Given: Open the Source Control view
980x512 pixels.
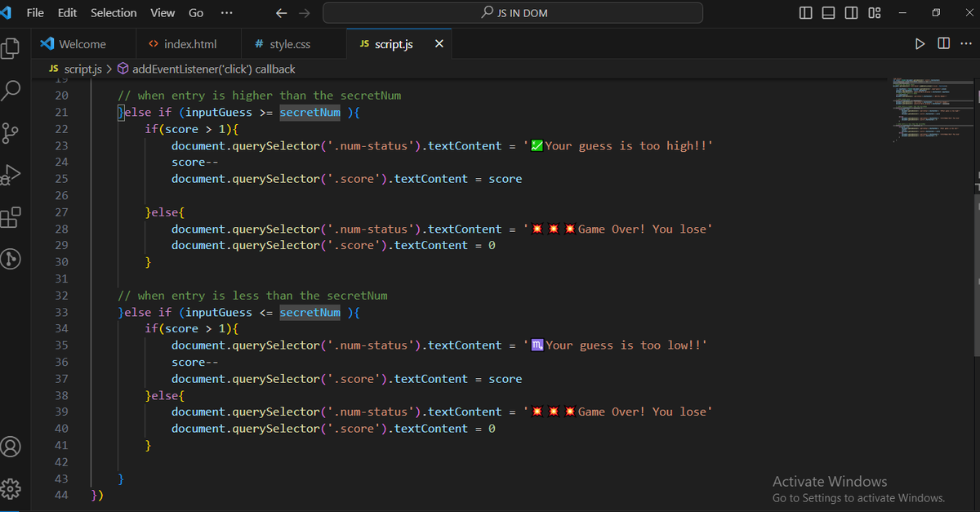Looking at the screenshot, I should coord(11,132).
